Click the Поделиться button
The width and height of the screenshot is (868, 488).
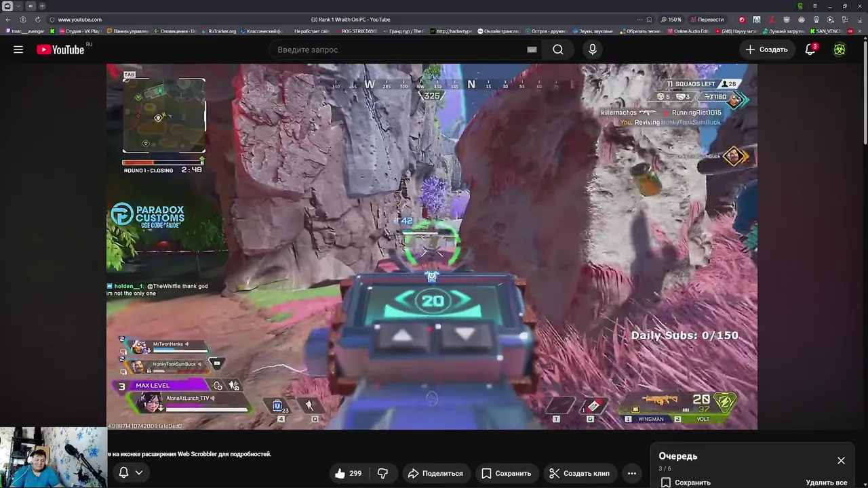[x=435, y=473]
